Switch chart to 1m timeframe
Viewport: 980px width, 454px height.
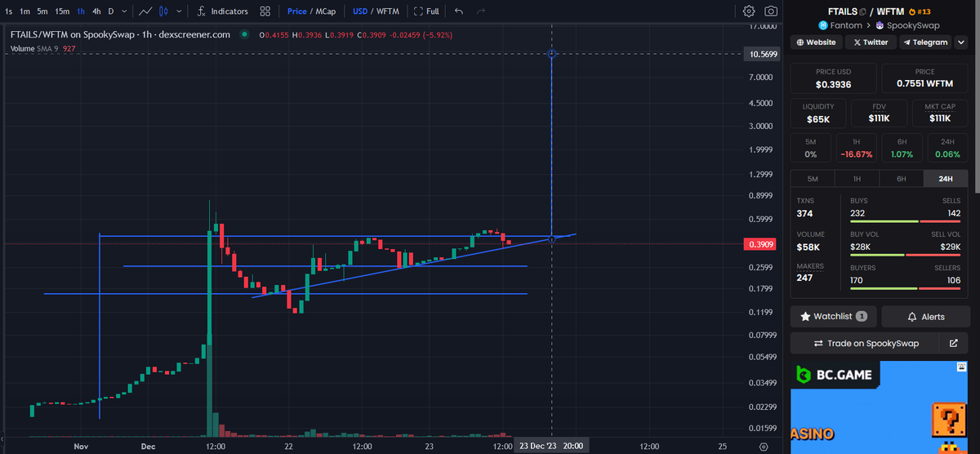pos(25,11)
